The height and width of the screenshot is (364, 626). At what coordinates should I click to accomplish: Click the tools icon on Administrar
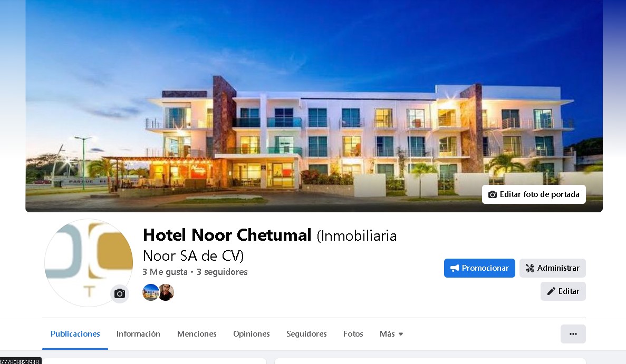[530, 268]
